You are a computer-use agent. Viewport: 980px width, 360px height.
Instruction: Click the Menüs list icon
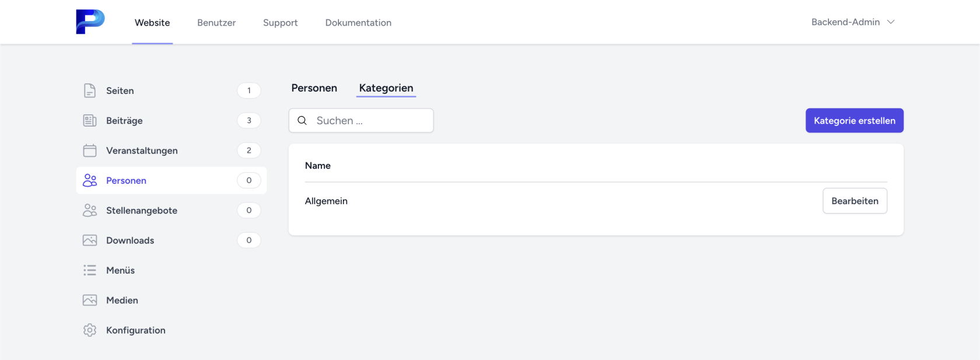coord(90,270)
